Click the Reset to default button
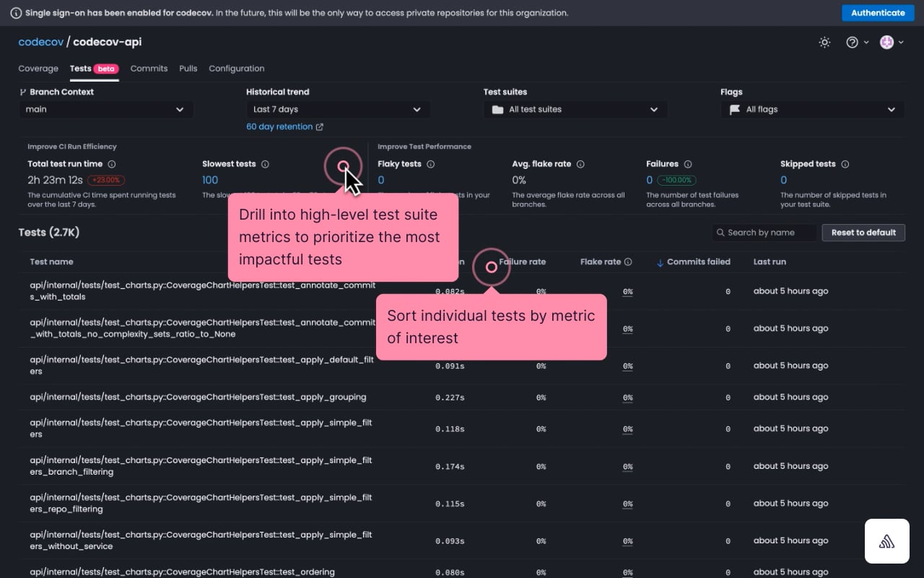The height and width of the screenshot is (578, 924). click(863, 233)
